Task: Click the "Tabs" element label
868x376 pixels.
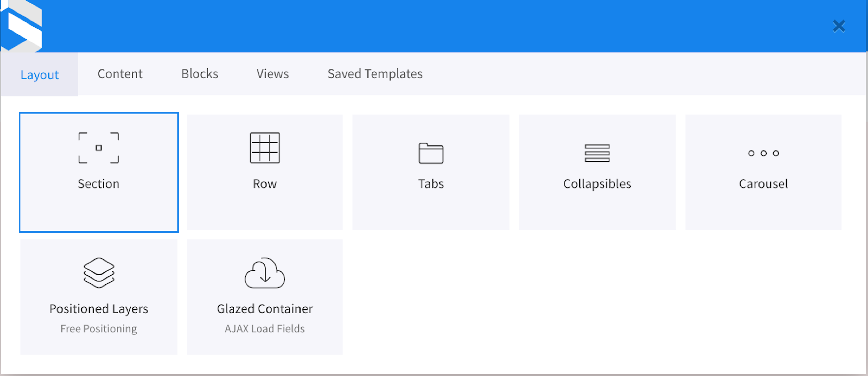Action: [431, 184]
